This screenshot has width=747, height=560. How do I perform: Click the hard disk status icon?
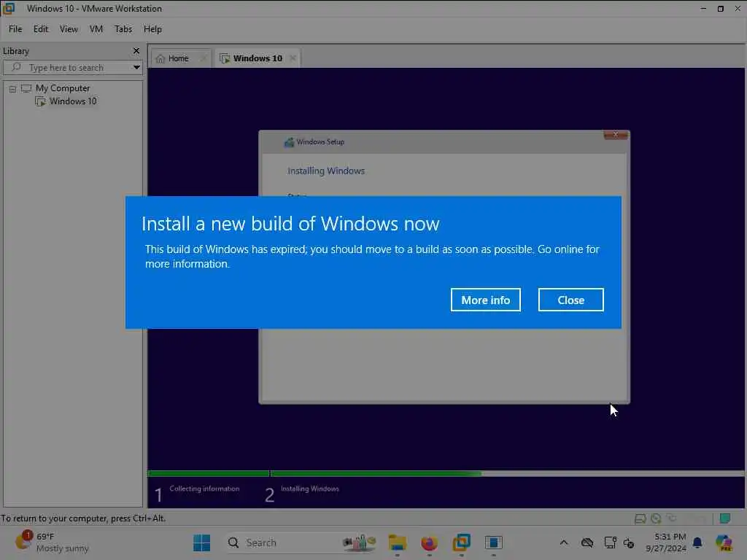[x=640, y=518]
